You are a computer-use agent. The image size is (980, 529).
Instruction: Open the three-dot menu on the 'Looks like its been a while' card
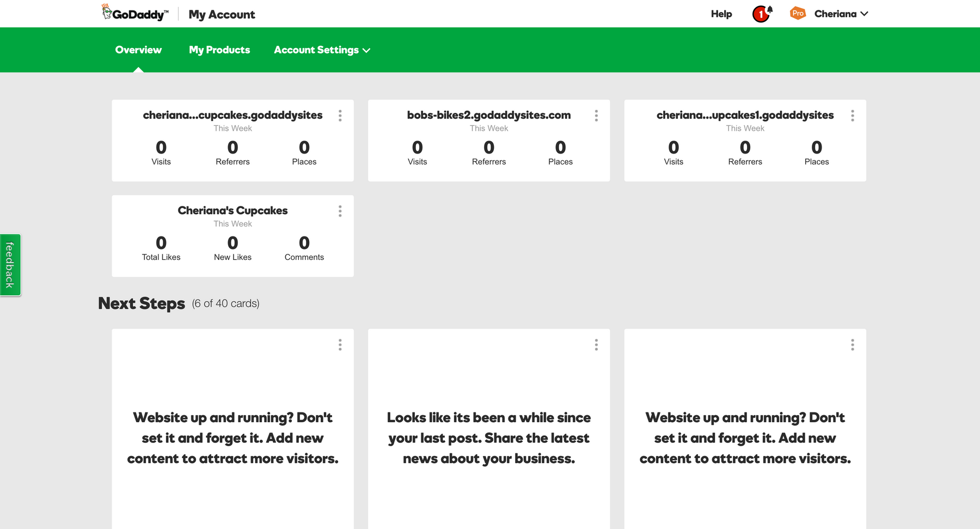click(x=596, y=345)
